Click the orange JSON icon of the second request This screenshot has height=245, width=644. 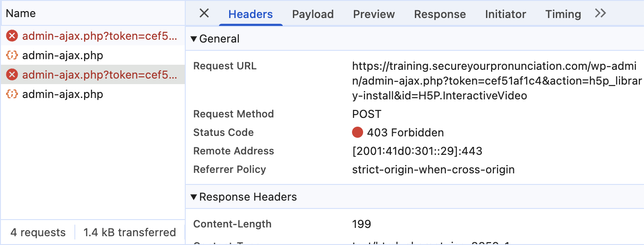coord(12,55)
